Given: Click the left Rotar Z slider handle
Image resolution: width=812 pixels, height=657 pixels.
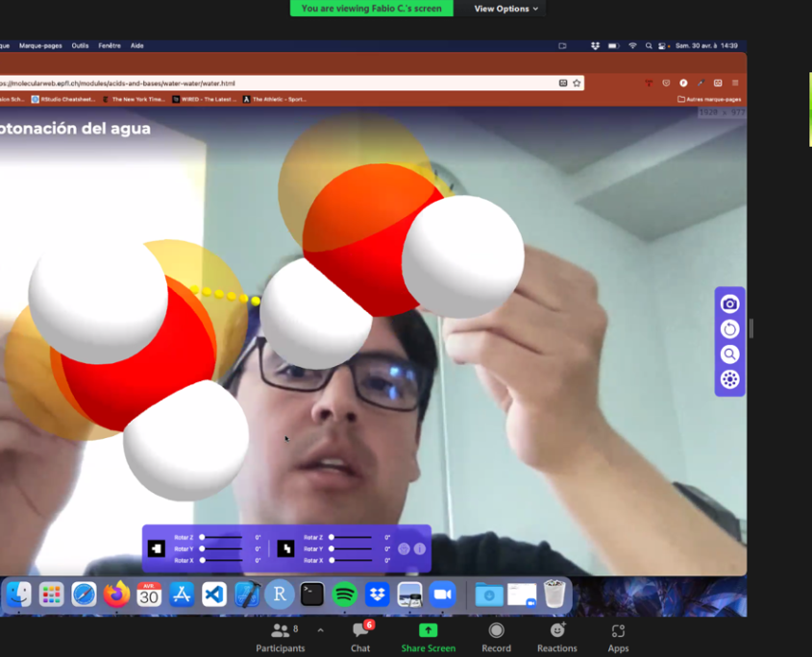Looking at the screenshot, I should click(202, 538).
